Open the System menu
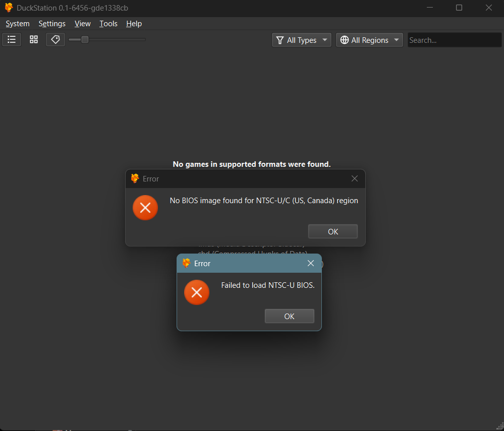 click(18, 24)
